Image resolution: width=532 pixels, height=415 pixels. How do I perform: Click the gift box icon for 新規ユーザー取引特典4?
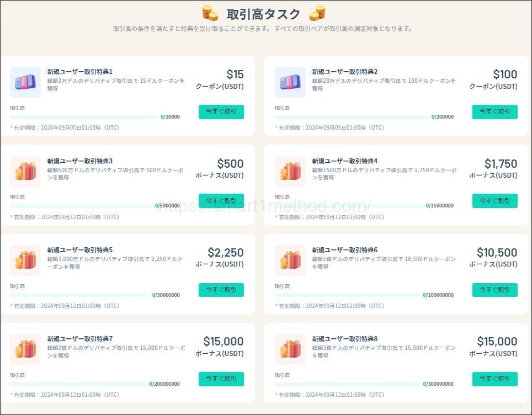290,171
